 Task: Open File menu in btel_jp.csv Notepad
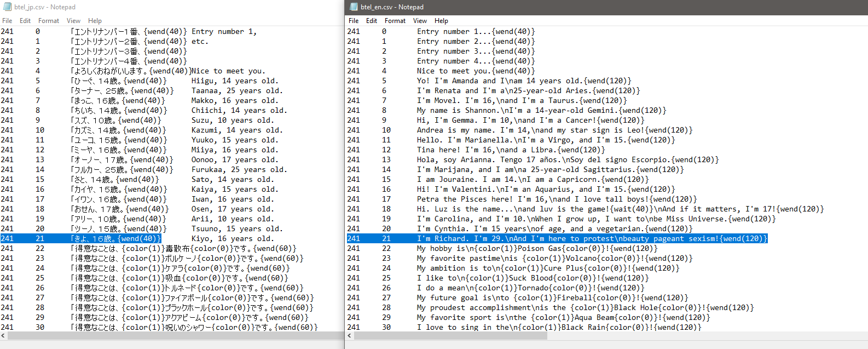(7, 21)
